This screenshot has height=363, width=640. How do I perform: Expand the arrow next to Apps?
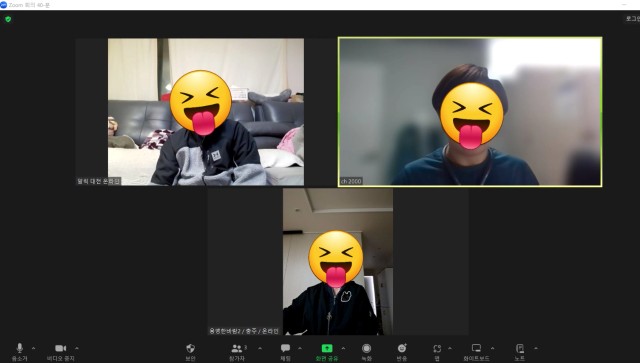tap(450, 348)
